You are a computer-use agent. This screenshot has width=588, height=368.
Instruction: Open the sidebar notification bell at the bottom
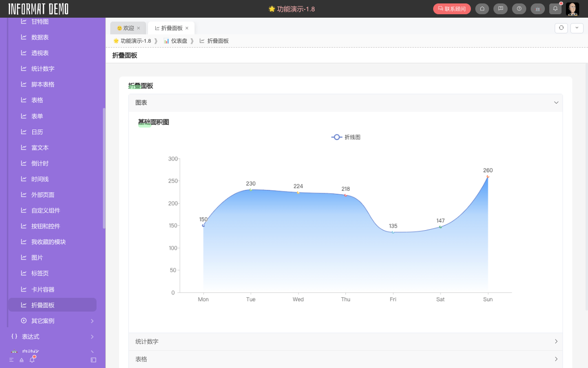31,360
